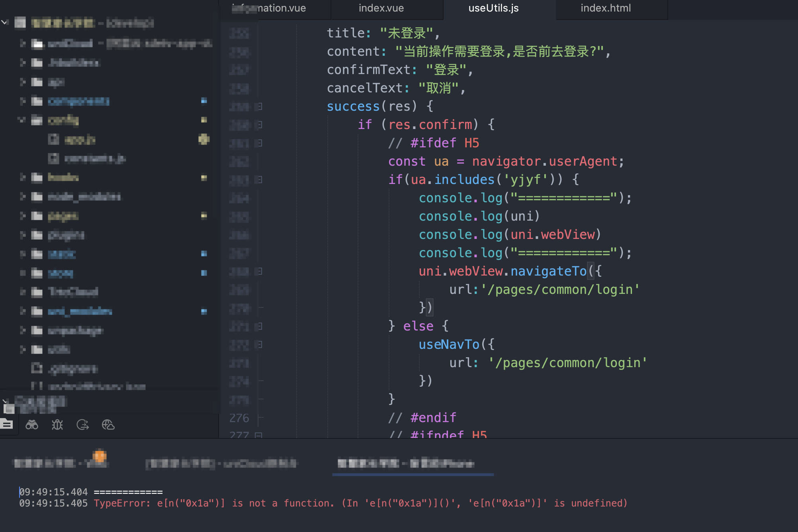Toggle fold marker beside success(res) line

[259, 106]
